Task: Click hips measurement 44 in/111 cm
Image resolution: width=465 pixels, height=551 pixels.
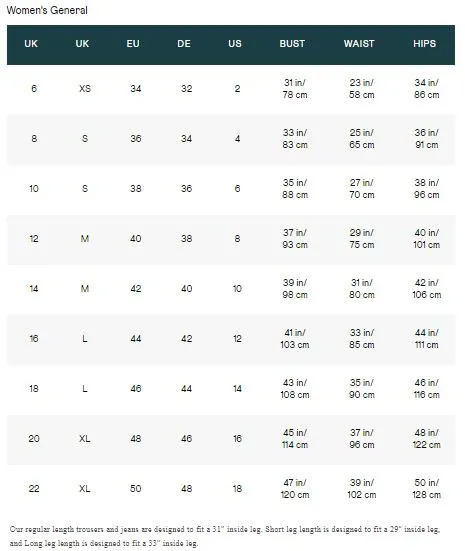Action: pyautogui.click(x=426, y=339)
